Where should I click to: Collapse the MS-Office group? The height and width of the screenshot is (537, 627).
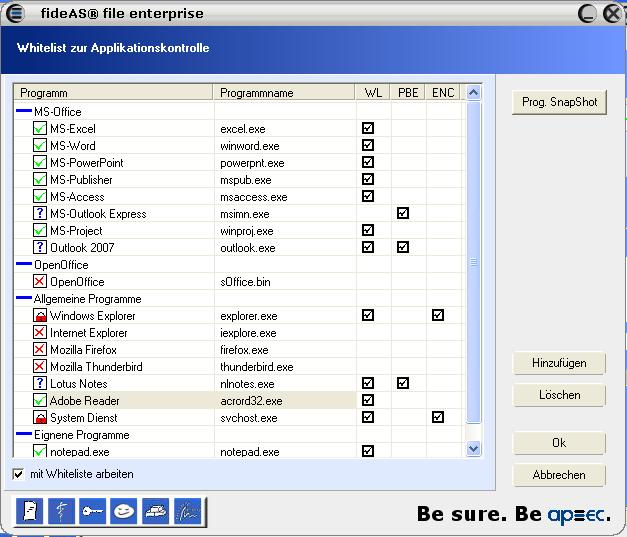24,111
